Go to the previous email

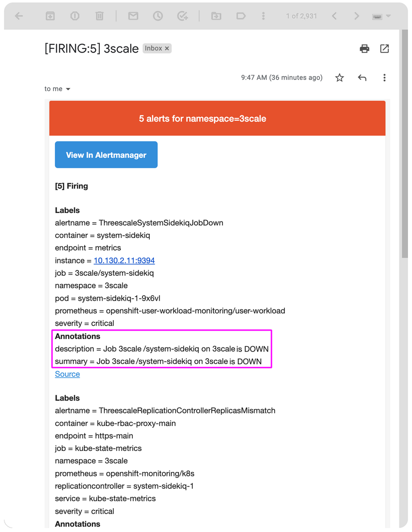tap(334, 16)
